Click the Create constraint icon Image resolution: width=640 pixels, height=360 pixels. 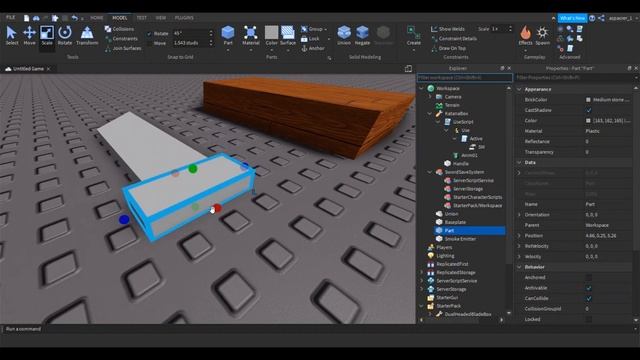(413, 35)
